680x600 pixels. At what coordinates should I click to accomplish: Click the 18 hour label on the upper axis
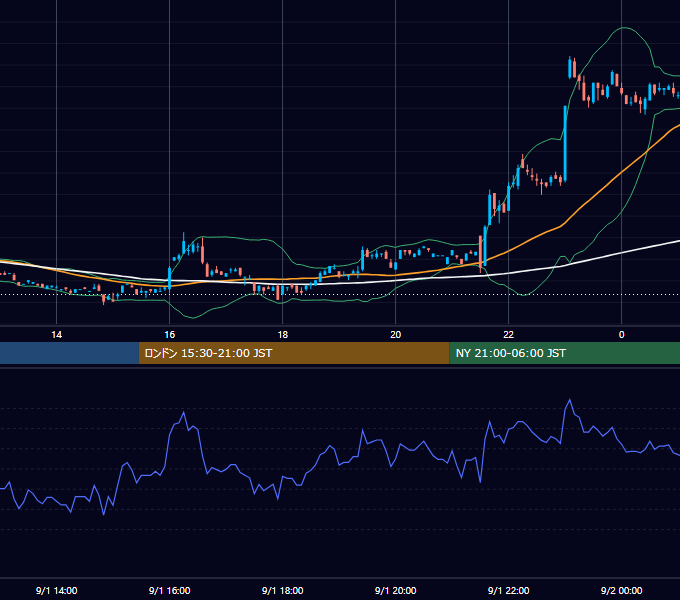(x=283, y=335)
